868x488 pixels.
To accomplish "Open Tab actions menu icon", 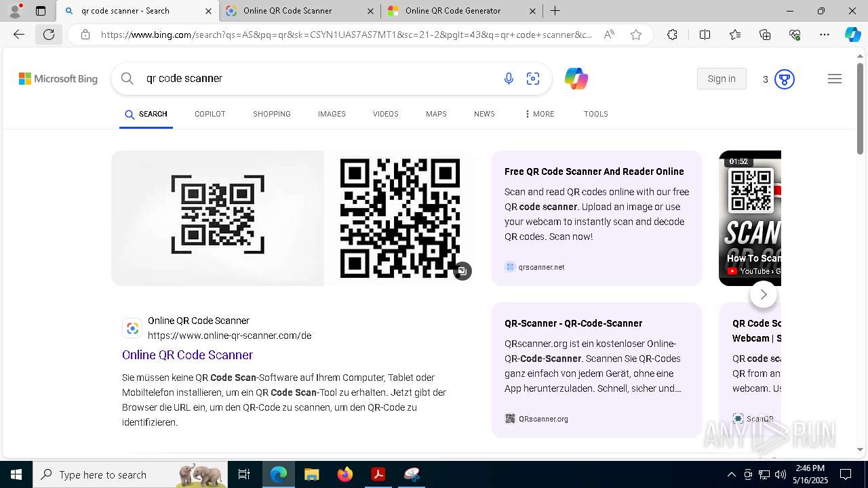I will (41, 10).
